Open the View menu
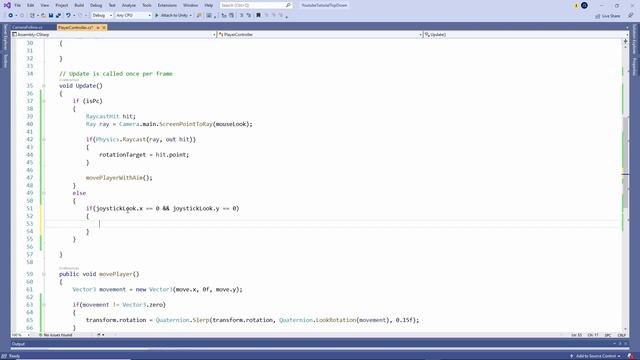 pos(44,5)
